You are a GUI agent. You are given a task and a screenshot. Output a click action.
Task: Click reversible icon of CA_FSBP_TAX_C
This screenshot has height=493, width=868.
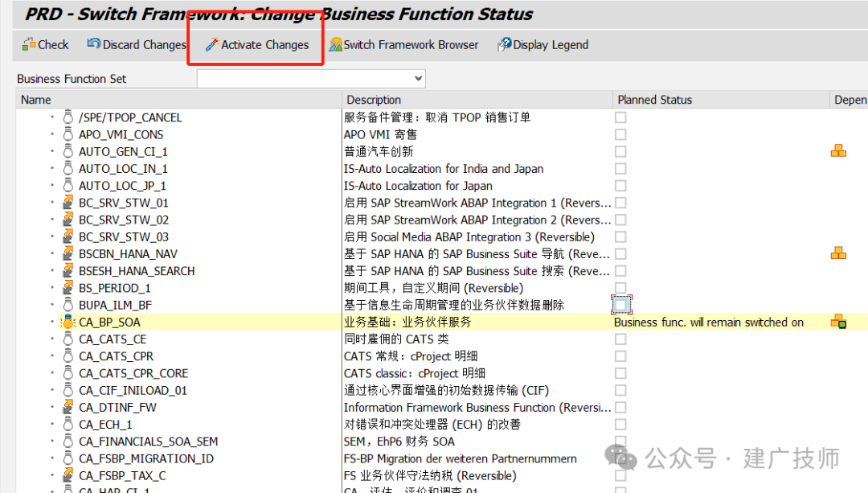click(x=68, y=475)
